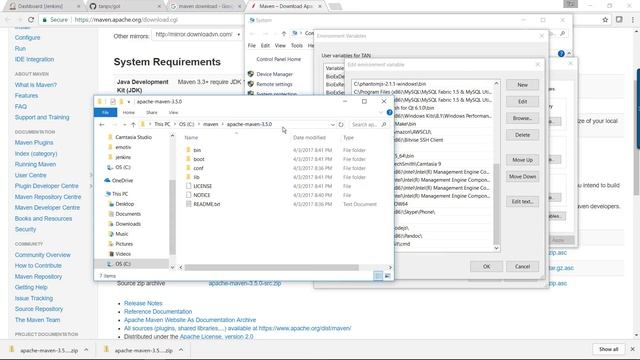Open the Other mirrors dropdown
This screenshot has height=360, width=640.
point(198,35)
